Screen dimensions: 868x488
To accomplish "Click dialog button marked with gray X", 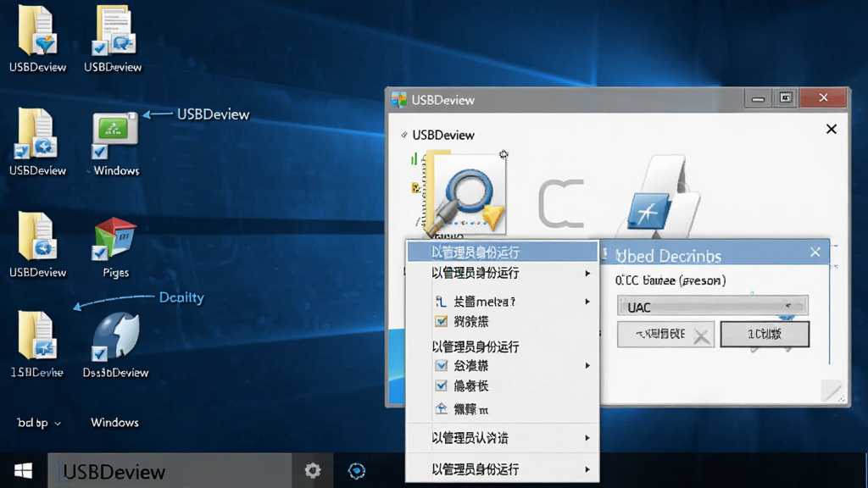I will [665, 334].
